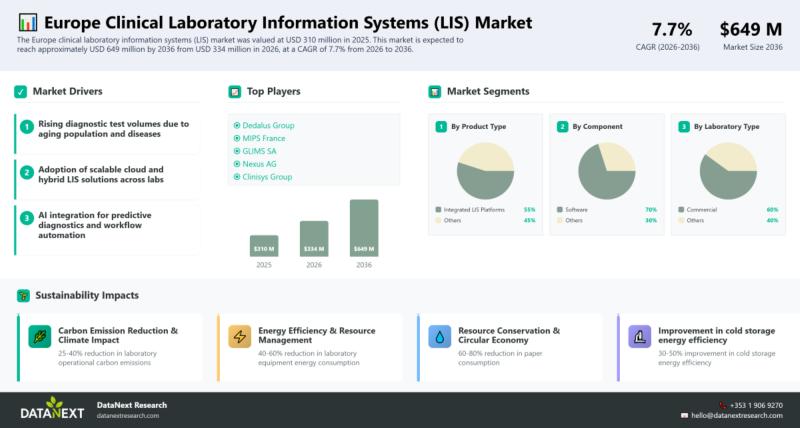Click the Integrated LIS Platforms legend swatch
The height and width of the screenshot is (428, 800).
pos(438,210)
